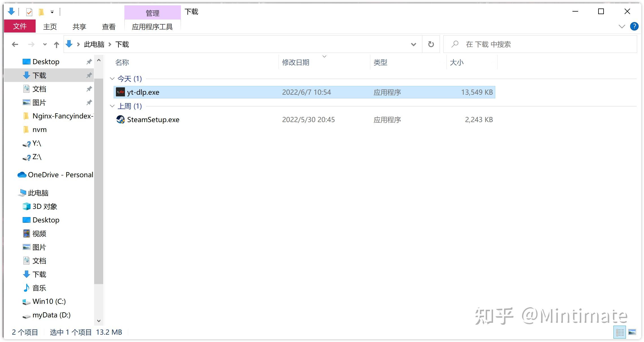The image size is (644, 342).
Task: Click the Properties quick access toolbar icon
Action: pos(29,12)
